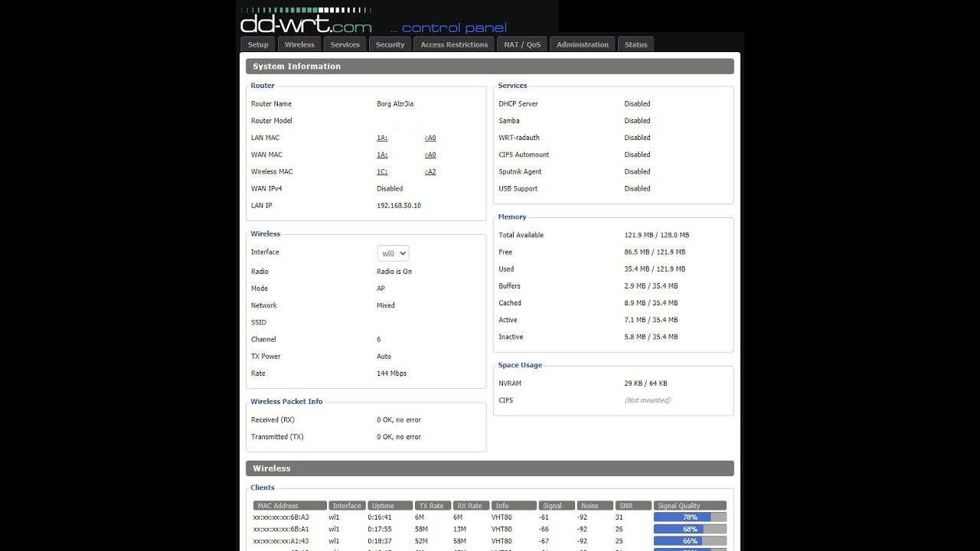Image resolution: width=980 pixels, height=551 pixels.
Task: Click the Interface column header
Action: 347,506
